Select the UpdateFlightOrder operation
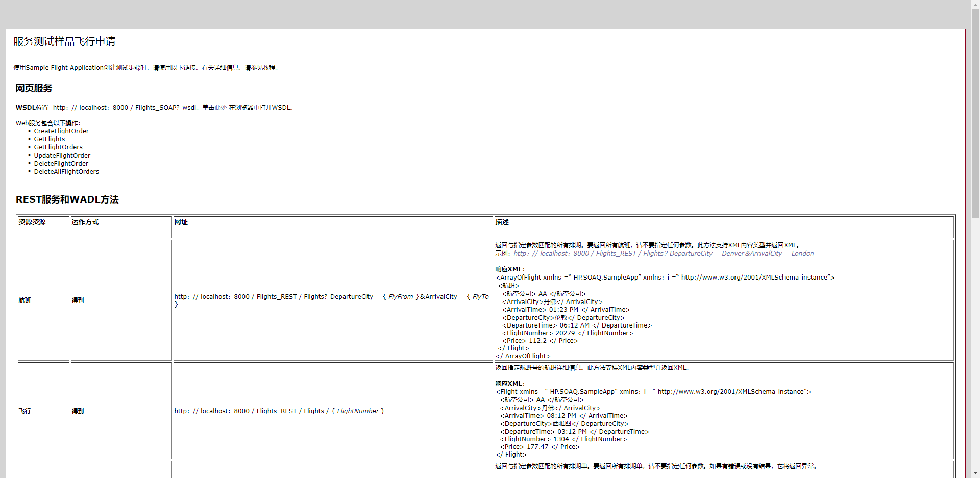 pos(62,155)
